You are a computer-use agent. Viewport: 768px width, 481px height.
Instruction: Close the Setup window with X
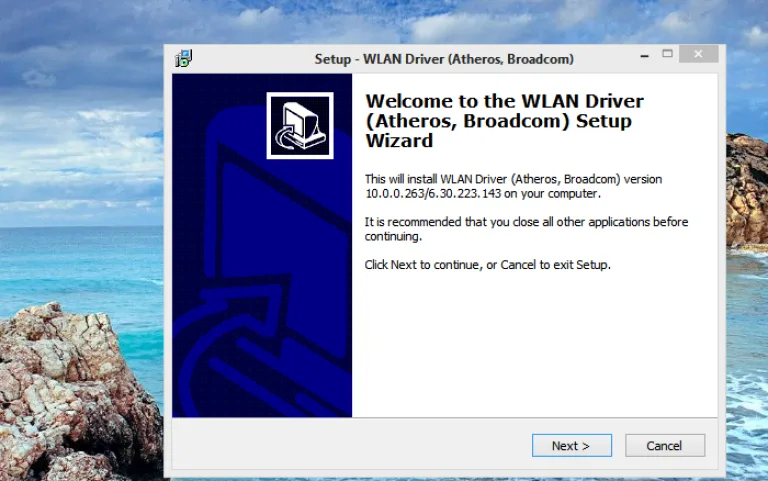[698, 54]
